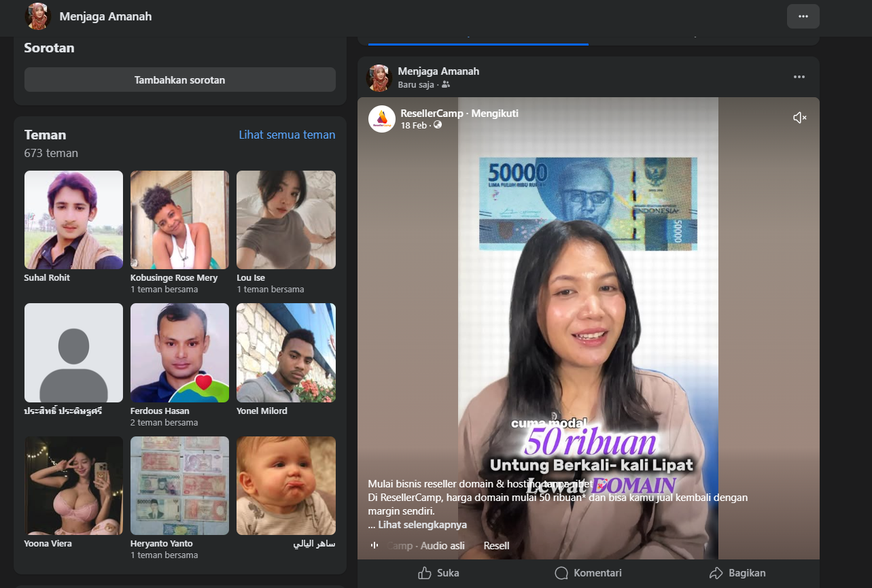Click the post author's profile picture
The width and height of the screenshot is (872, 588).
(x=379, y=77)
